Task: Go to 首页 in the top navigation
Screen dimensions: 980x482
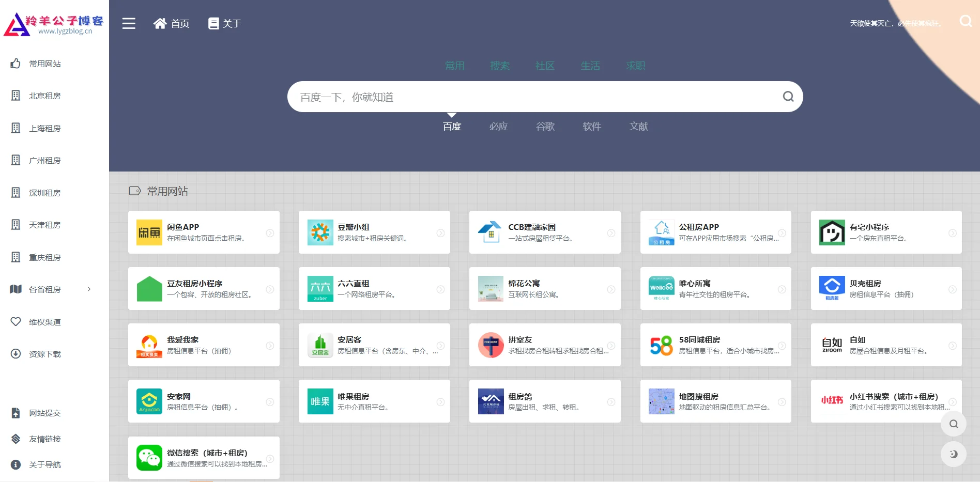Action: 172,24
